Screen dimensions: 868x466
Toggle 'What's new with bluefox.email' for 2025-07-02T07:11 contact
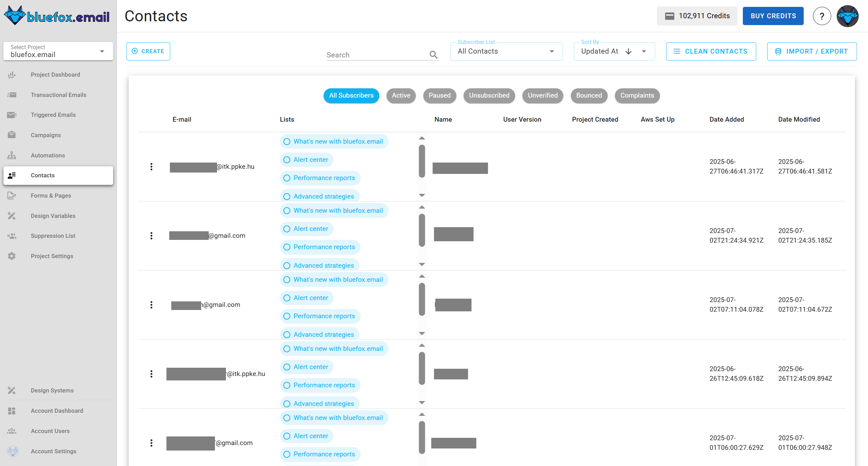[x=334, y=280]
